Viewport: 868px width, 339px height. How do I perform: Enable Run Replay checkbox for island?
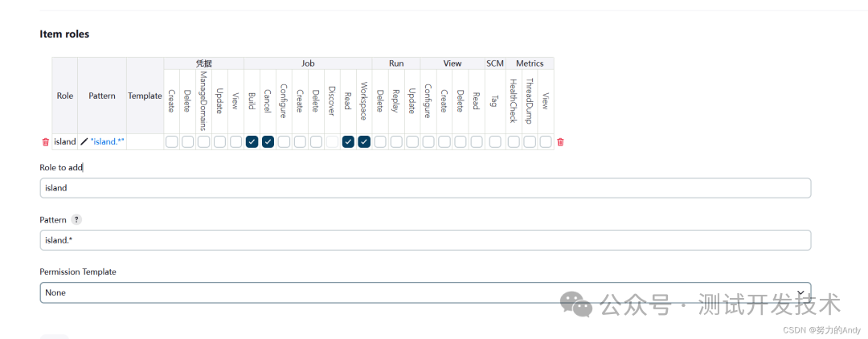coord(396,141)
